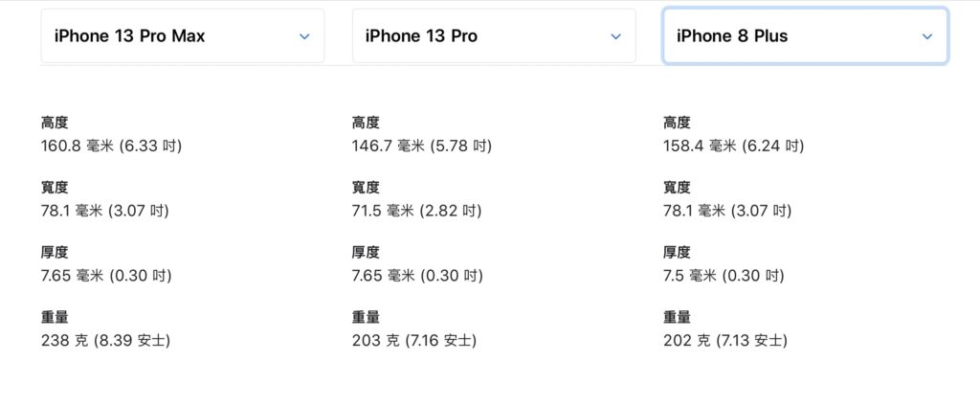This screenshot has width=980, height=406.
Task: Click the iPhone 8 Plus dropdown label text
Action: [732, 36]
